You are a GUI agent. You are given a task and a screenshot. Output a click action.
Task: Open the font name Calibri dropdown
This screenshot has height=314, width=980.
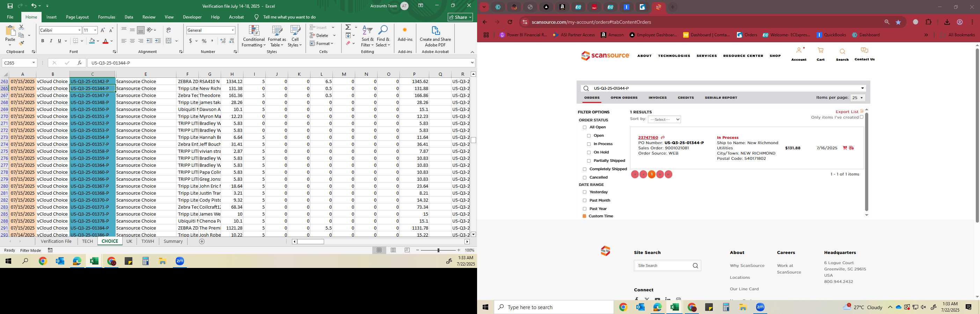pos(79,30)
